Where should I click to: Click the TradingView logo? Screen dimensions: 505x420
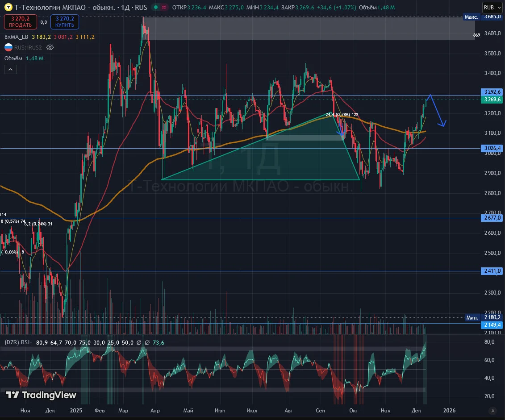pos(41,395)
